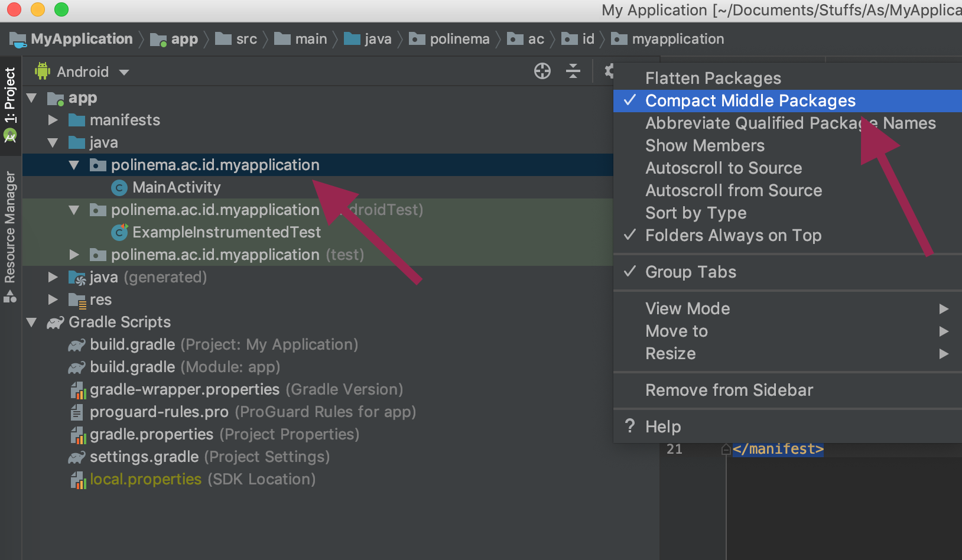The image size is (962, 560).
Task: Click the MyApplication breadcrumb project icon
Action: point(18,40)
